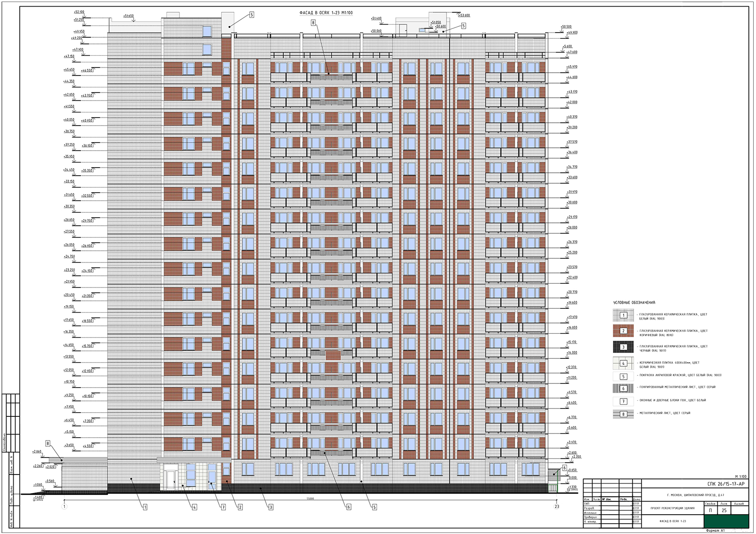Select legend swatch 6 corrugated metal sheet
This screenshot has height=534, width=756.
click(623, 388)
